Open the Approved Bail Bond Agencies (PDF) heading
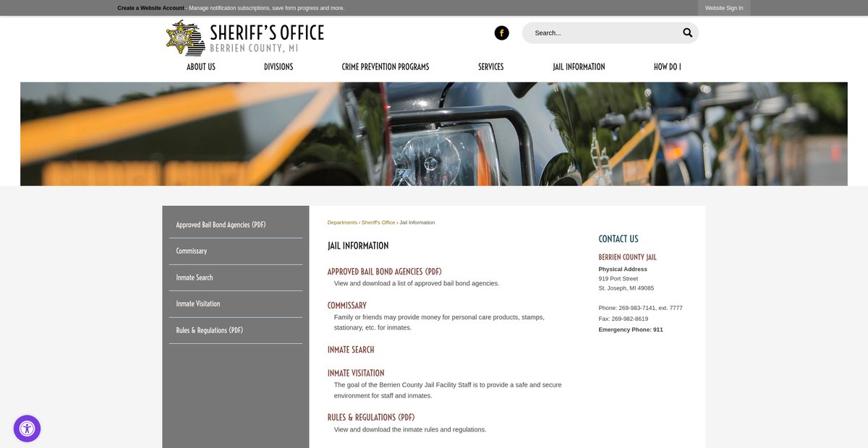This screenshot has height=448, width=868. pyautogui.click(x=384, y=272)
